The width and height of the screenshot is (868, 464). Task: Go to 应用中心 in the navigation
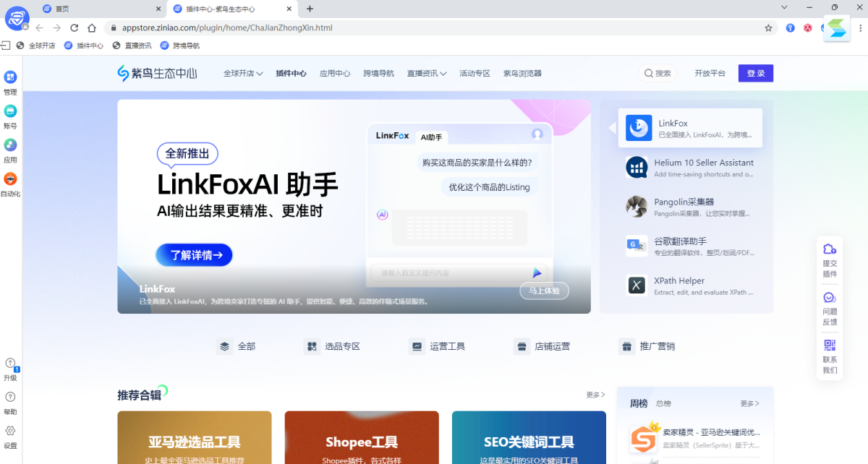[x=335, y=74]
